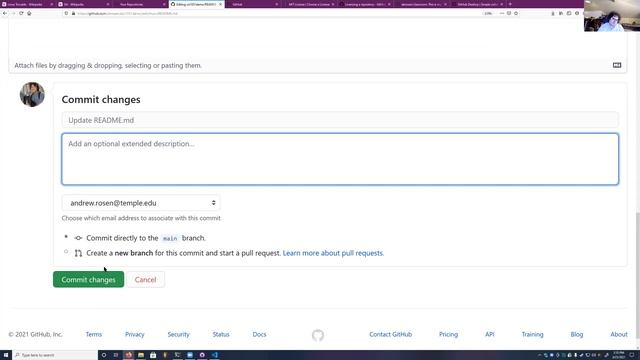Image resolution: width=640 pixels, height=360 pixels.
Task: Open the Windows Start menu
Action: 6,355
